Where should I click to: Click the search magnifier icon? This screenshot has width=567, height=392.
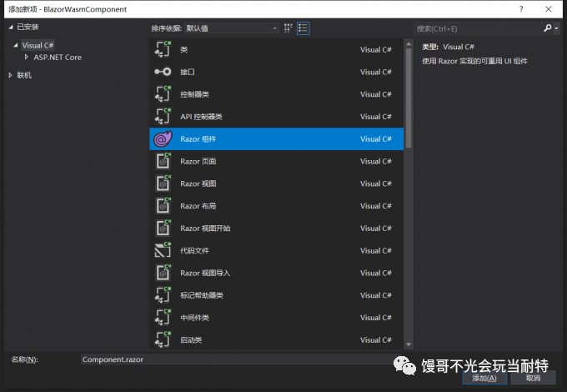pos(548,28)
